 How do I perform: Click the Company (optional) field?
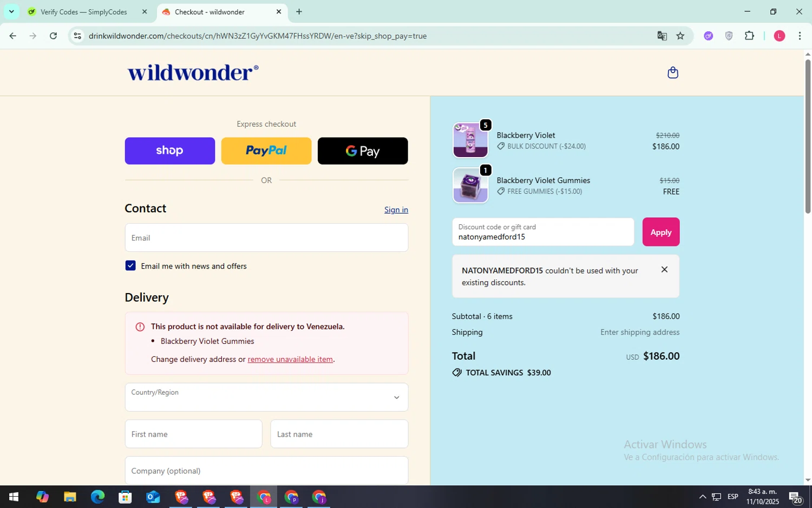(x=266, y=471)
